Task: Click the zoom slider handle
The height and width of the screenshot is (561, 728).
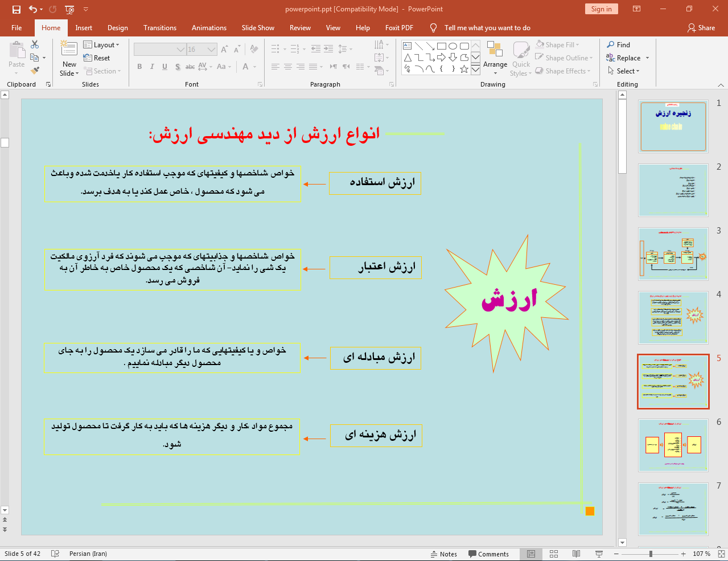Action: (x=651, y=554)
